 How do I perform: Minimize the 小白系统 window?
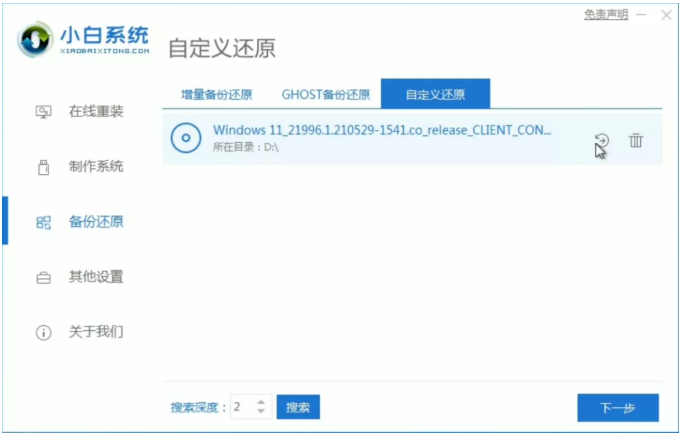click(640, 14)
